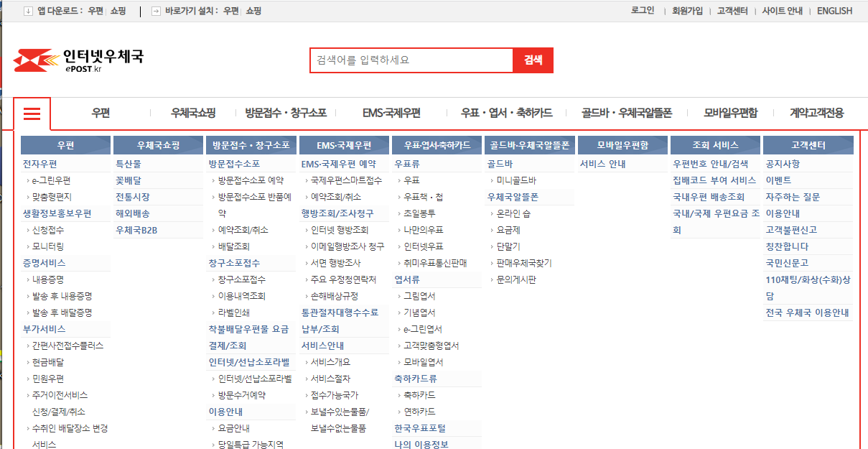Open 판매우체국찾기 link
868x449 pixels.
click(524, 263)
